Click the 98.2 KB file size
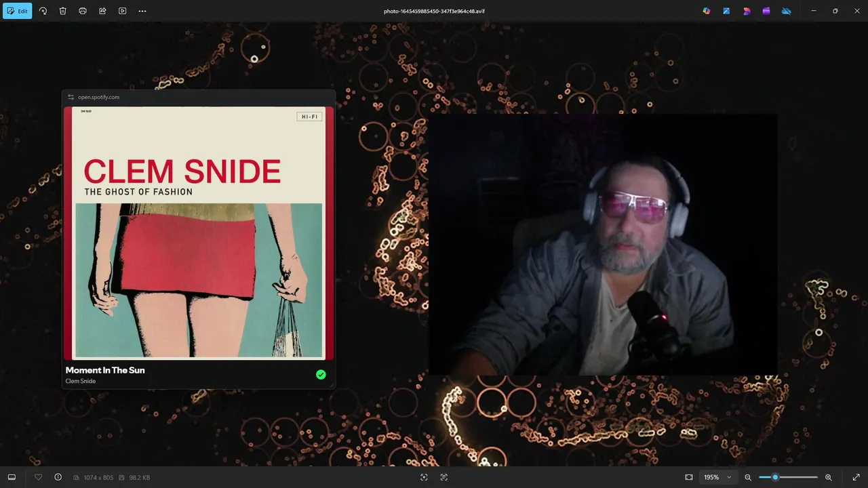Image resolution: width=868 pixels, height=488 pixels. 139,478
